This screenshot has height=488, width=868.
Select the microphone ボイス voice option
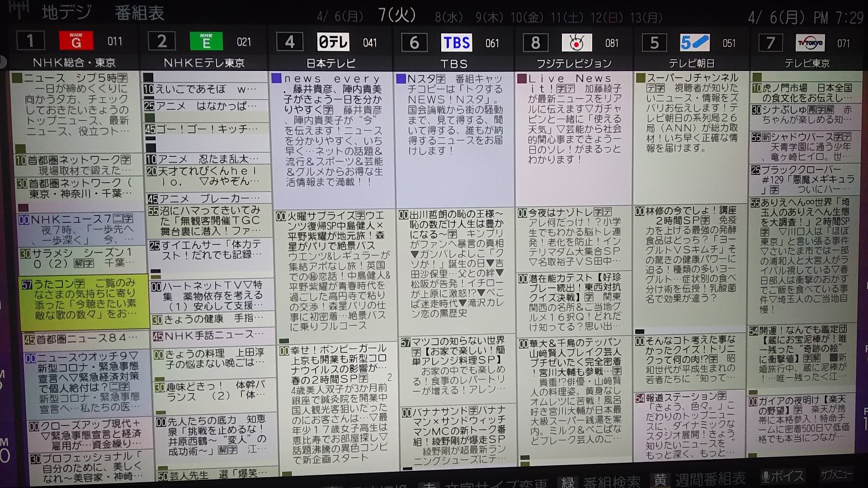point(783,476)
